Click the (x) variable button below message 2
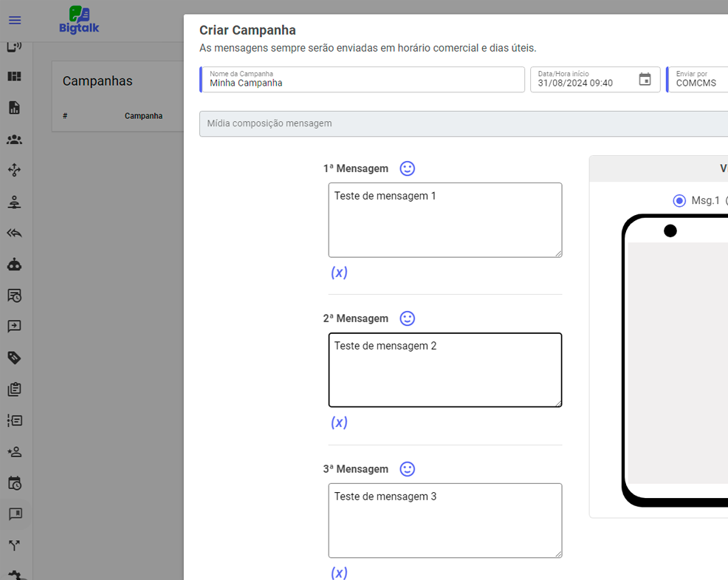The width and height of the screenshot is (728, 580). click(x=339, y=423)
